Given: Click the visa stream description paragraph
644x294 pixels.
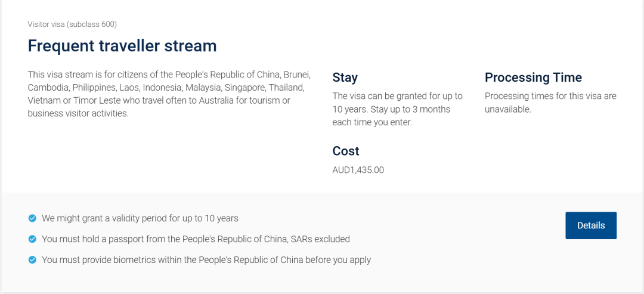Looking at the screenshot, I should tap(169, 94).
